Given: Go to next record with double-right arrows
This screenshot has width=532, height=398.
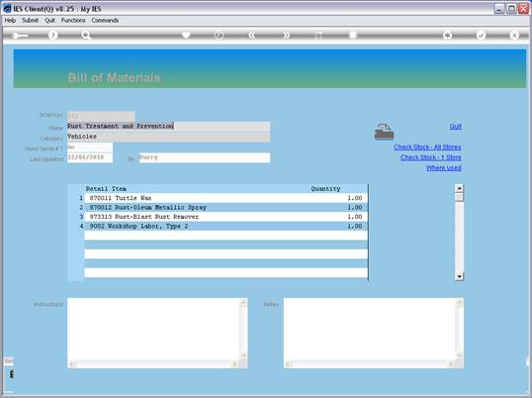Looking at the screenshot, I should click(x=287, y=35).
